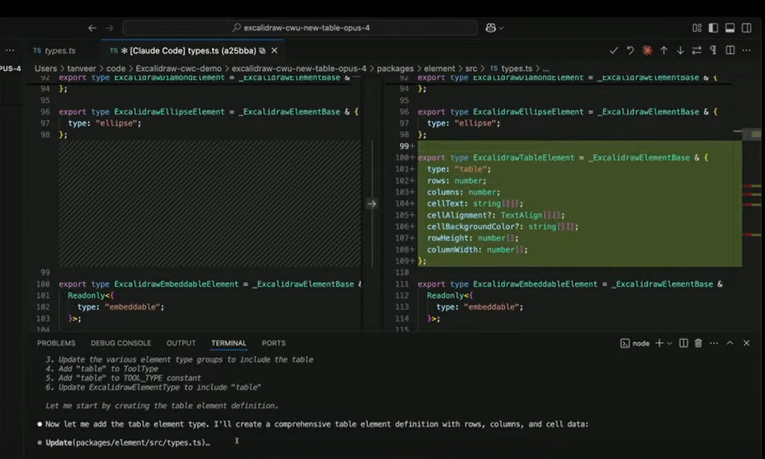765x459 pixels.
Task: Click the 'element' folder in breadcrumb path
Action: click(x=439, y=69)
